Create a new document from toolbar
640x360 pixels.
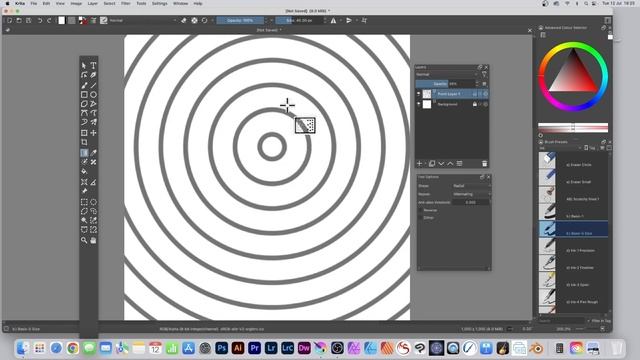[x=9, y=20]
